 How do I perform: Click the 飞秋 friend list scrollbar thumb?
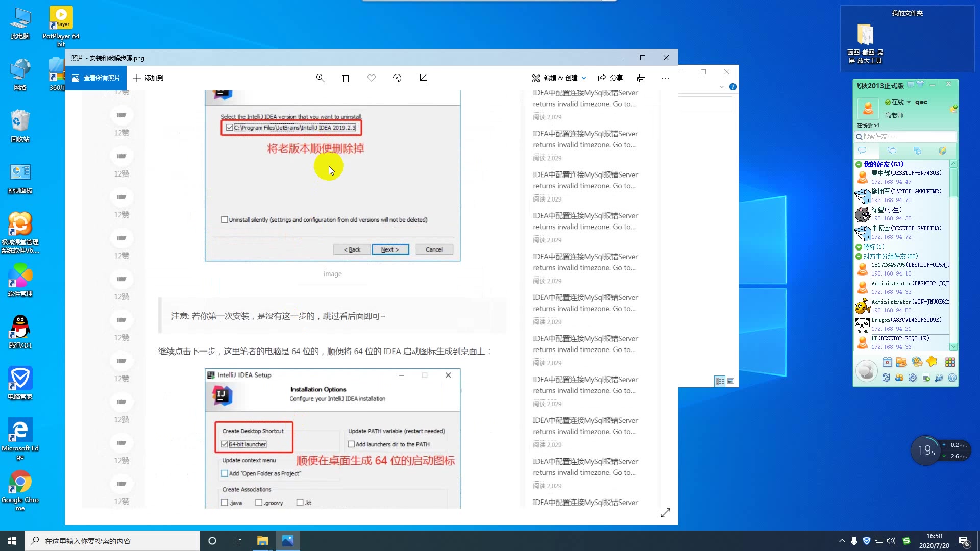pos(953,183)
